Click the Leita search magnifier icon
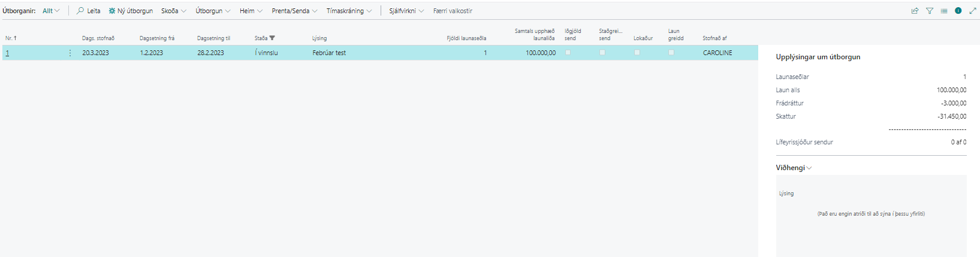 pos(80,11)
